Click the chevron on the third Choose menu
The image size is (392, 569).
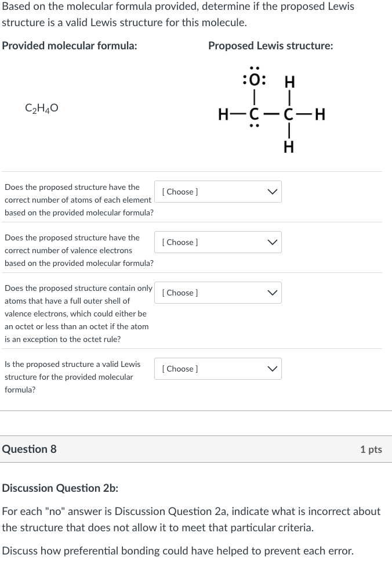click(x=272, y=293)
